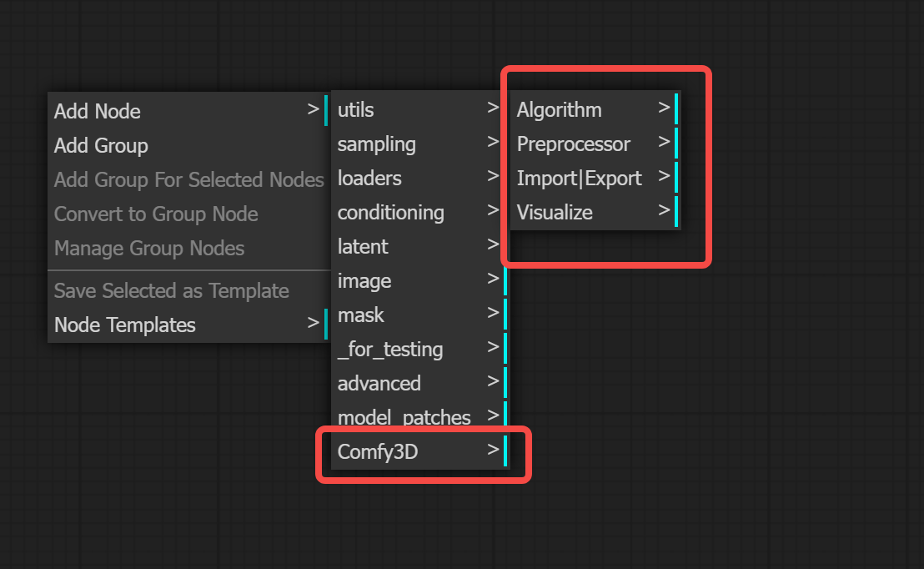Screen dimensions: 924x569
Task: Open the Node Templates submenu
Action: click(x=188, y=325)
